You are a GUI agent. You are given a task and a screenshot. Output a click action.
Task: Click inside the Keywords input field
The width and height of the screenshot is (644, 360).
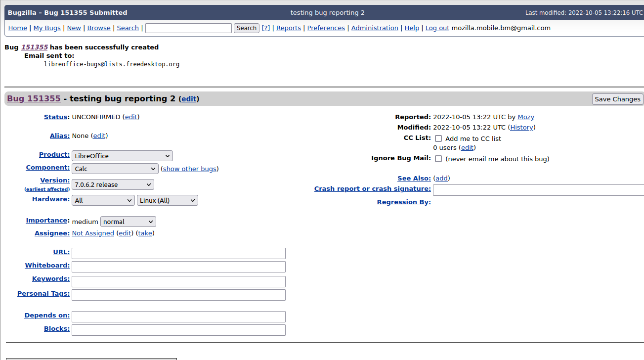[178, 281]
